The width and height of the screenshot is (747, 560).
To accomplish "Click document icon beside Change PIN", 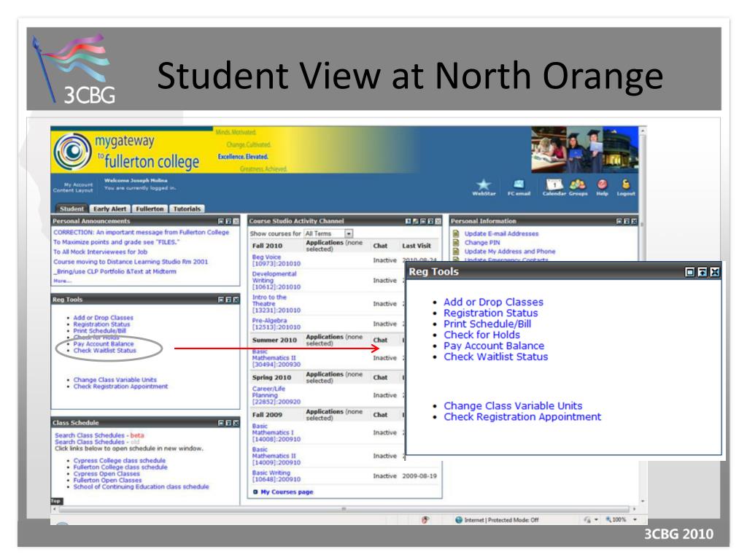I will click(456, 242).
